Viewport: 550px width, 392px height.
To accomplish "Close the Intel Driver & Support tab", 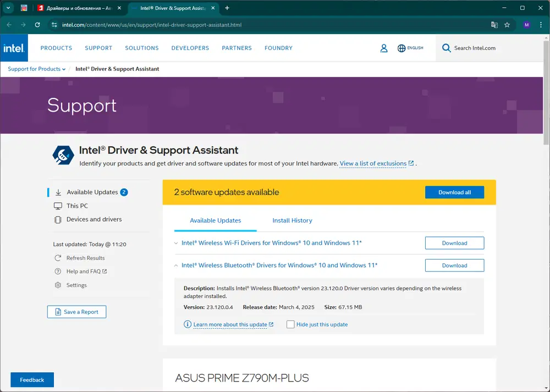I will 213,8.
